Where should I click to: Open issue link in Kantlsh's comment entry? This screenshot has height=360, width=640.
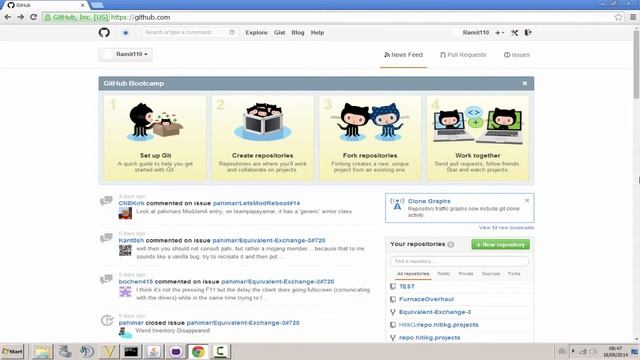[x=269, y=240]
